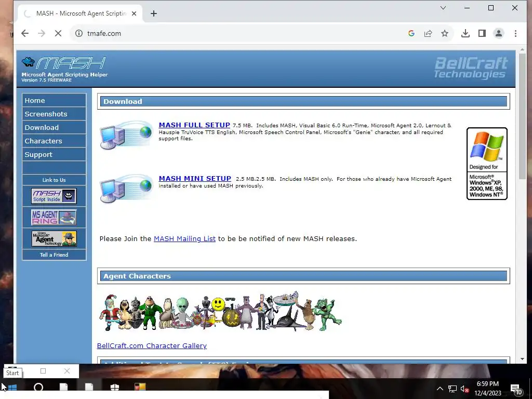This screenshot has width=532, height=399.
Task: Click the Designed for Windows XP logo
Action: (x=487, y=164)
